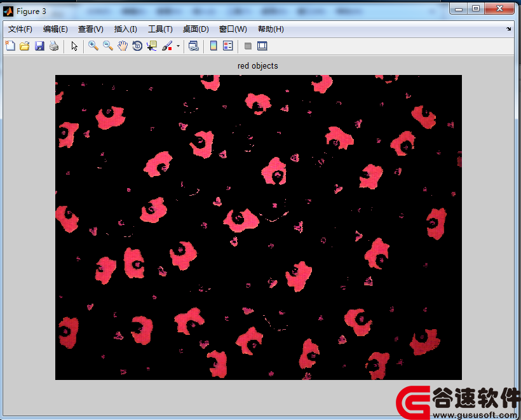
Task: Click the New Figure icon
Action: point(10,46)
